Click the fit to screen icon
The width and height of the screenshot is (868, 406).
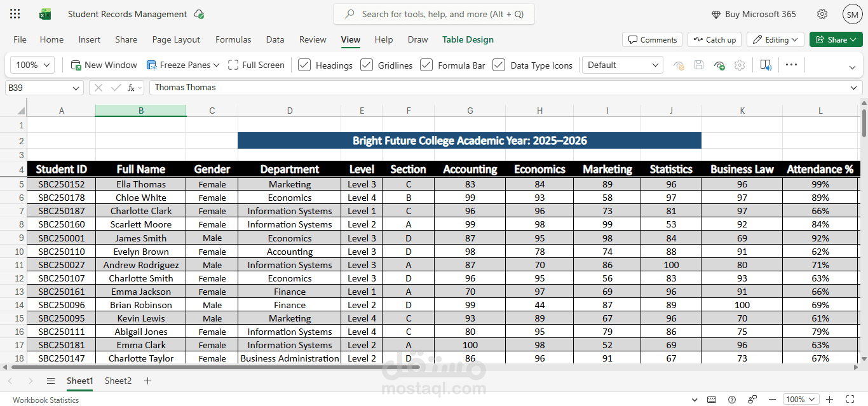coord(849,400)
